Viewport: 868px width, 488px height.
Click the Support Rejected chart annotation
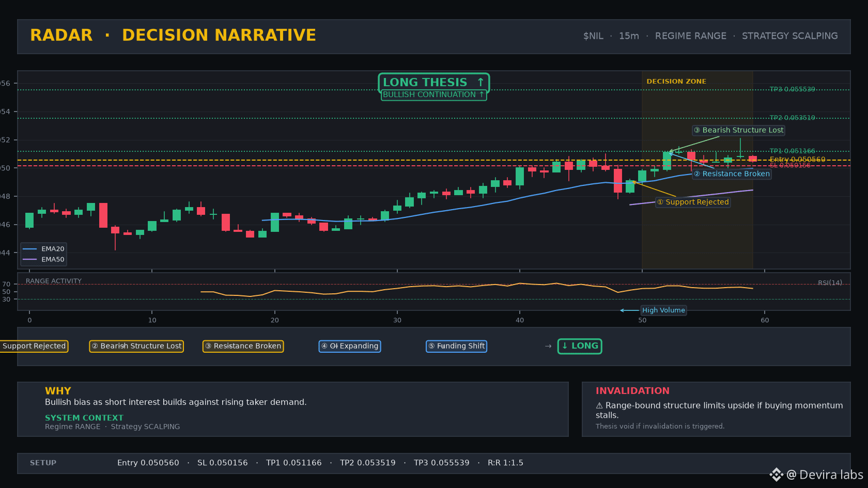click(x=693, y=202)
